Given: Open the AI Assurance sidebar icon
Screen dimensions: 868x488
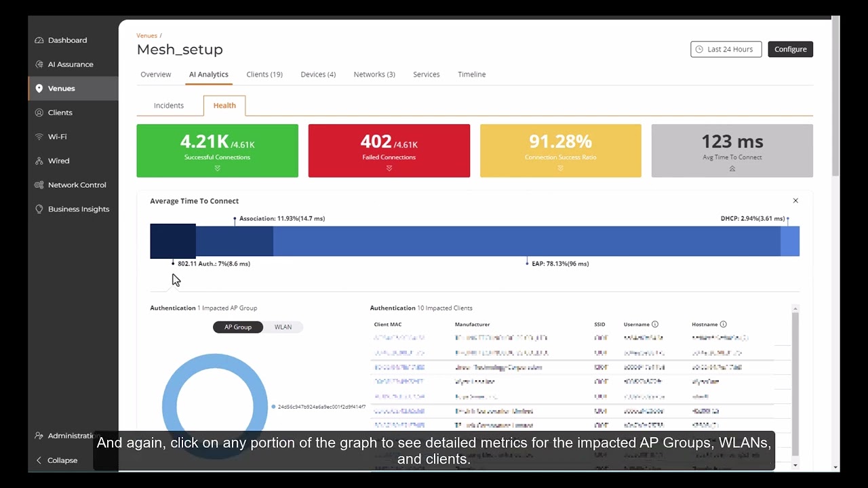Looking at the screenshot, I should (x=39, y=64).
